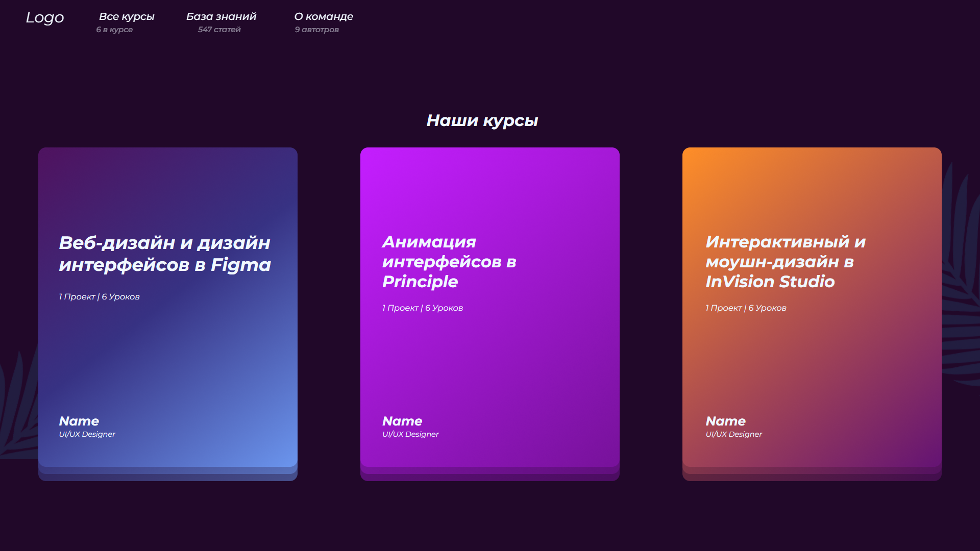Click the lessons info on Principle card
Image resolution: width=980 pixels, height=551 pixels.
point(423,308)
